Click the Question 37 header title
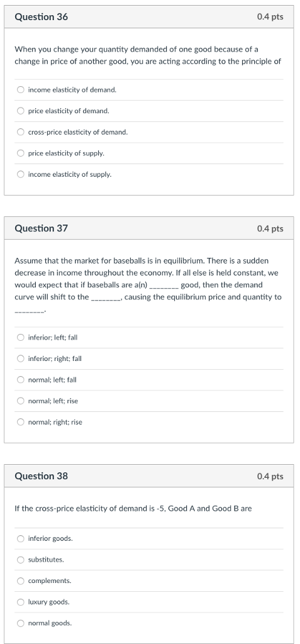This screenshot has width=300, height=644. (x=41, y=228)
